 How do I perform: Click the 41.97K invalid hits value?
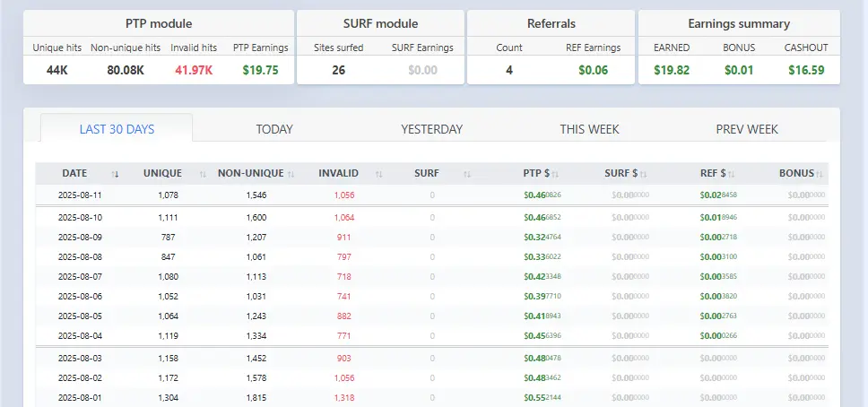194,70
